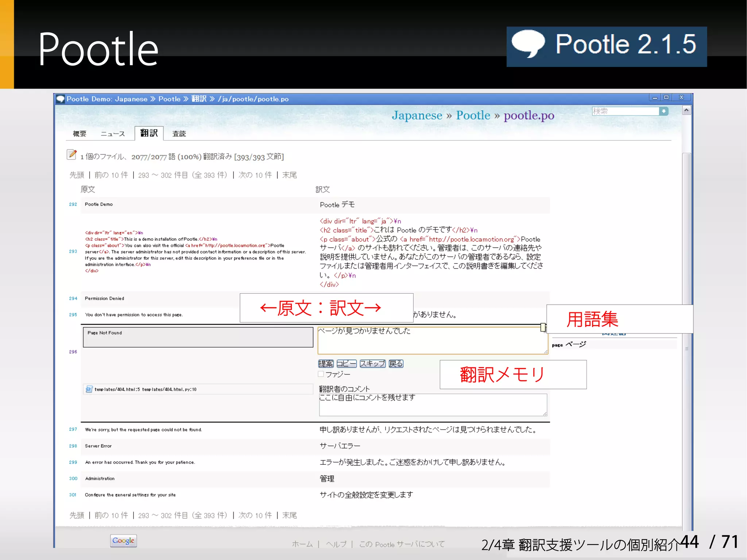Switch to the 査読 tab
The height and width of the screenshot is (560, 747).
179,134
